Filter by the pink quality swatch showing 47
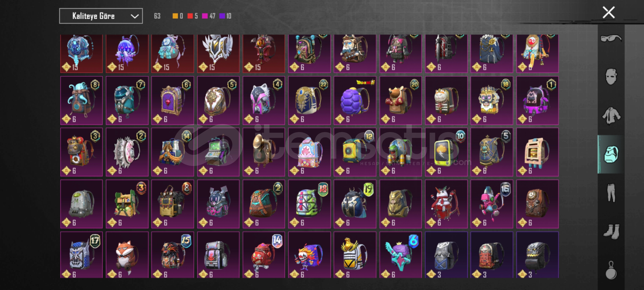Screen dimensions: 644x290 pyautogui.click(x=205, y=16)
